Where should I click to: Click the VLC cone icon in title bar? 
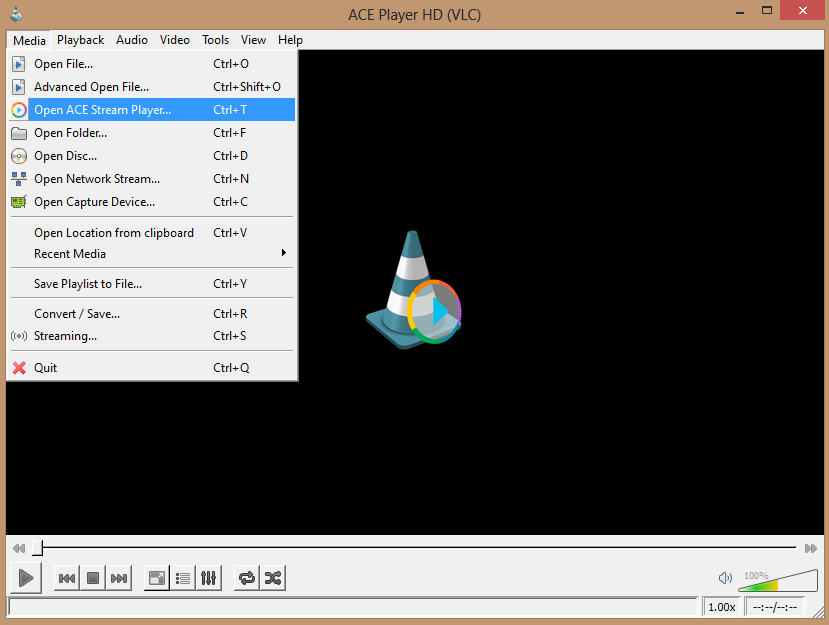pos(16,14)
